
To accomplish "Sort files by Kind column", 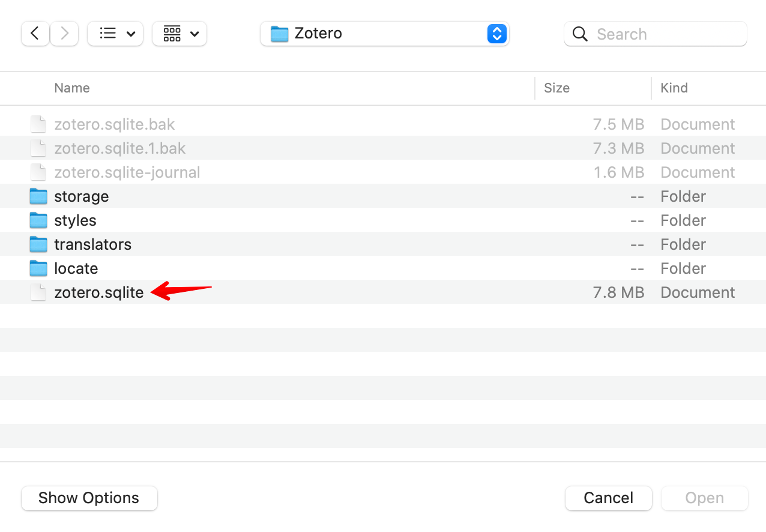I will 674,88.
